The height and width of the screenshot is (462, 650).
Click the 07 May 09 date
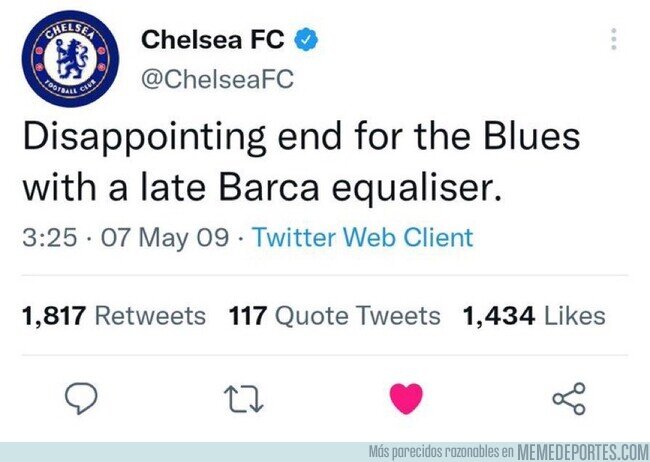[165, 238]
